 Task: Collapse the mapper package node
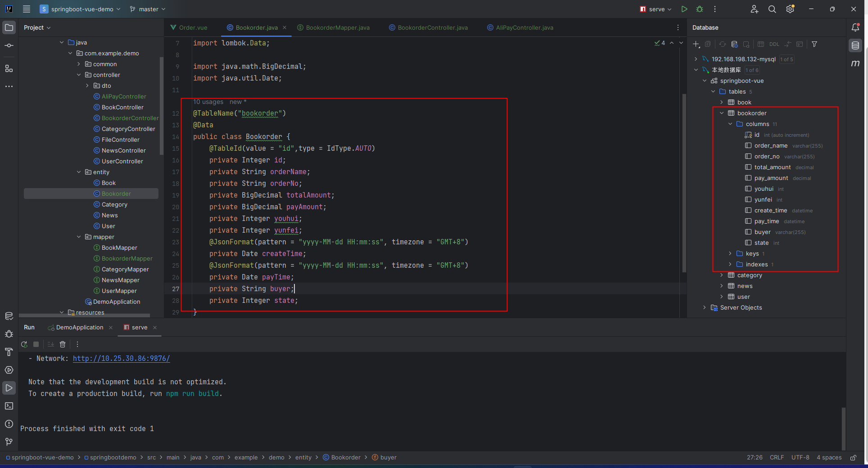click(x=79, y=237)
